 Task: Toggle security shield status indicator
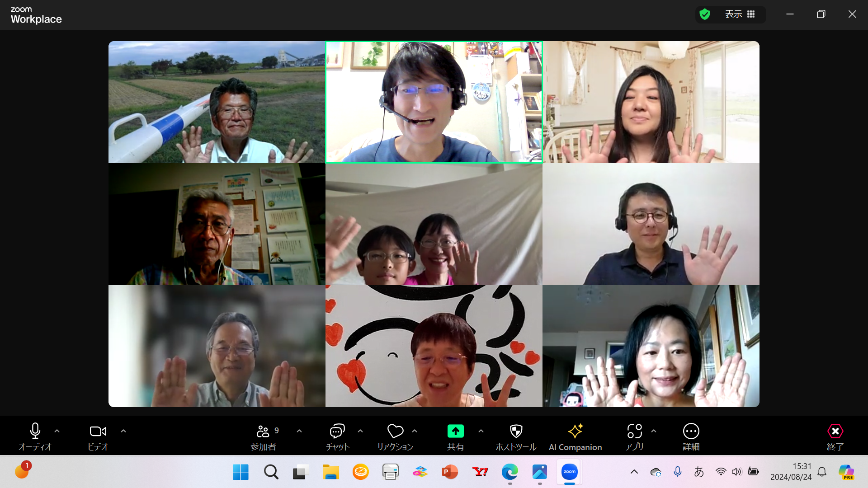tap(705, 13)
